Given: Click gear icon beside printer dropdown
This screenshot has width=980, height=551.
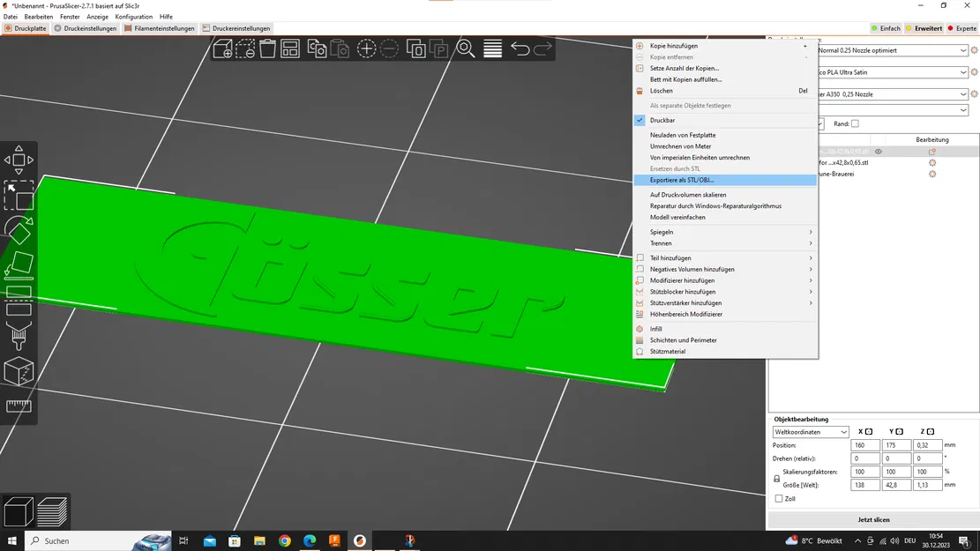Looking at the screenshot, I should 974,93.
